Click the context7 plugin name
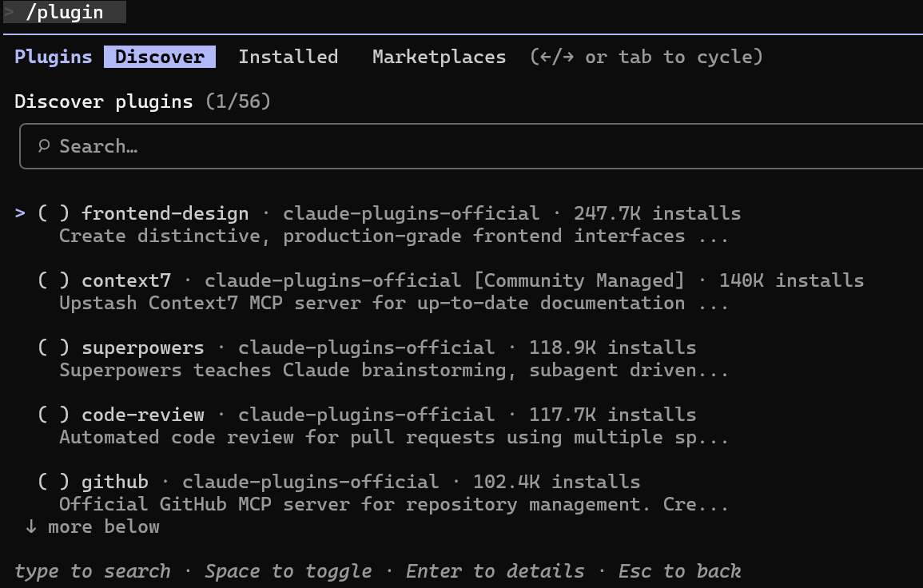The height and width of the screenshot is (588, 923). (x=126, y=280)
